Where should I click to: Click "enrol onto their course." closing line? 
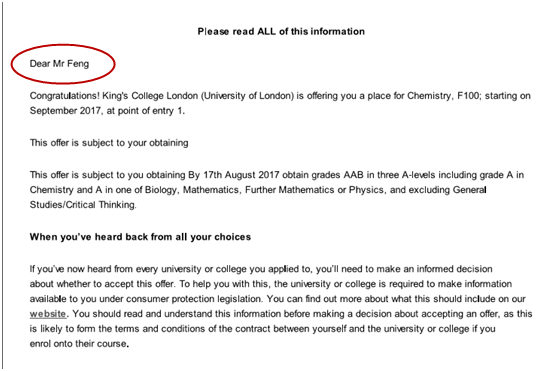tap(79, 344)
